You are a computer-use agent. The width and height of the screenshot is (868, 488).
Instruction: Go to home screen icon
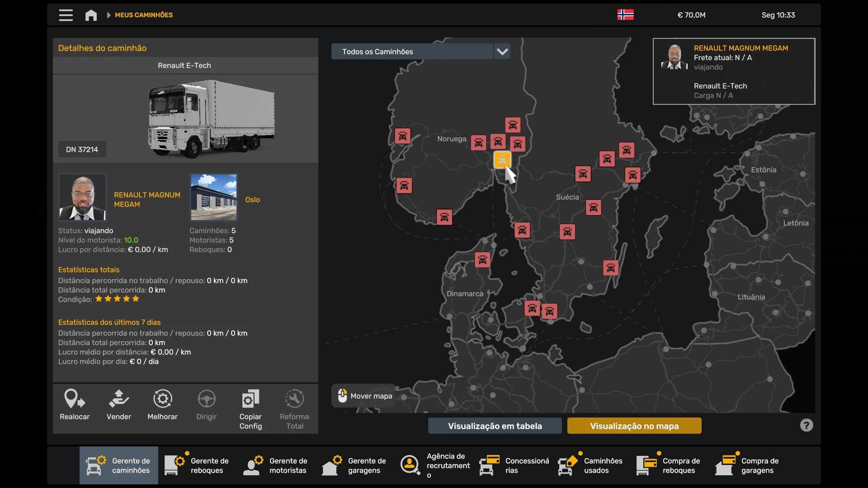click(91, 15)
